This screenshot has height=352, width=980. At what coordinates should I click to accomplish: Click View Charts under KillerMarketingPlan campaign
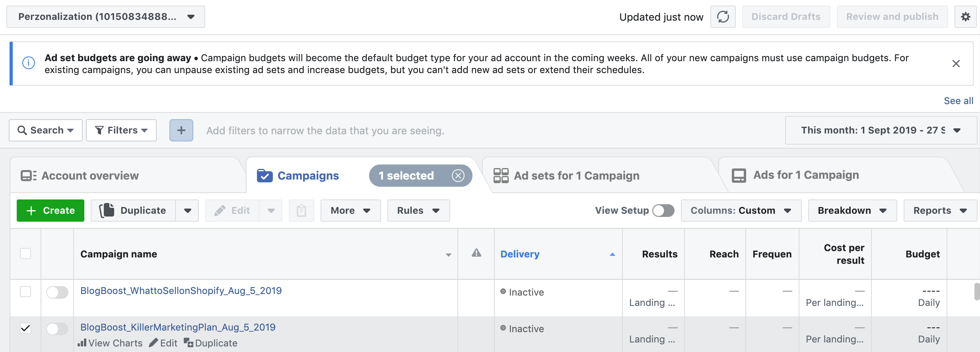tap(110, 343)
